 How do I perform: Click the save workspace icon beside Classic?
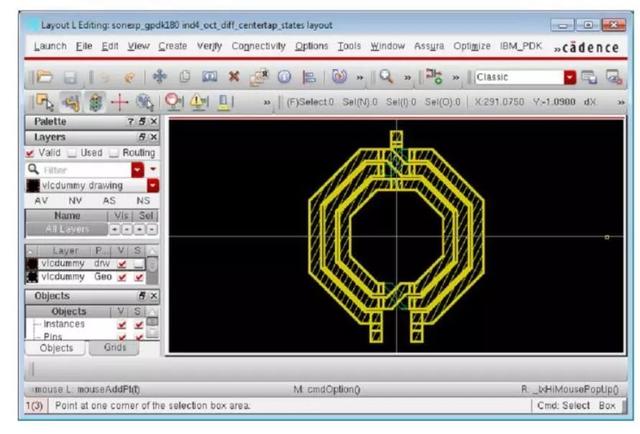pyautogui.click(x=589, y=77)
